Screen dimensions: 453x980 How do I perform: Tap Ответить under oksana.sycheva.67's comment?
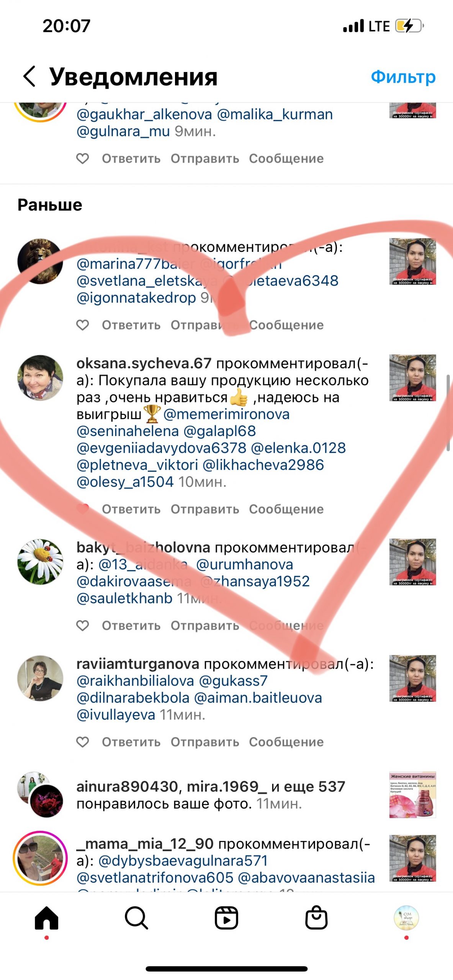(131, 509)
